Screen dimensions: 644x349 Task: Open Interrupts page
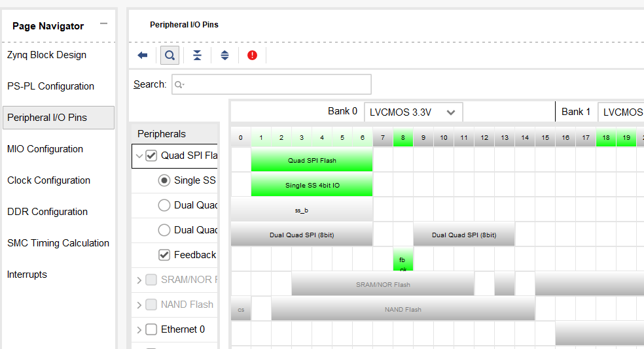pos(27,274)
